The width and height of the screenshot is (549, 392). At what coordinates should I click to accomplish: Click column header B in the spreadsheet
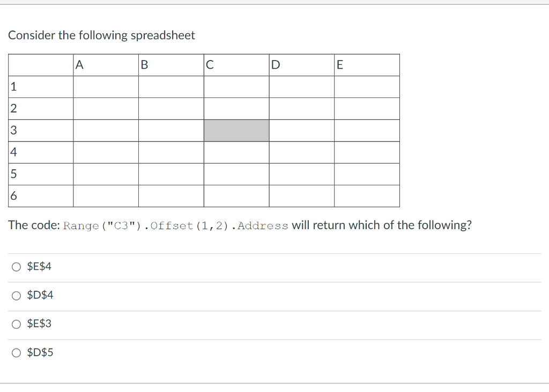click(171, 65)
